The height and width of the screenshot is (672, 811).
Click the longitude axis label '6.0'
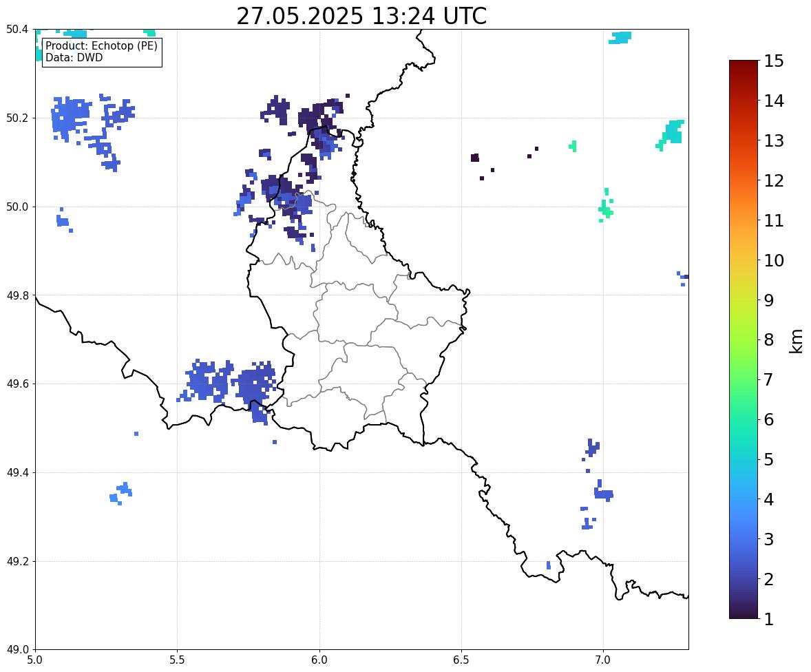tap(319, 660)
